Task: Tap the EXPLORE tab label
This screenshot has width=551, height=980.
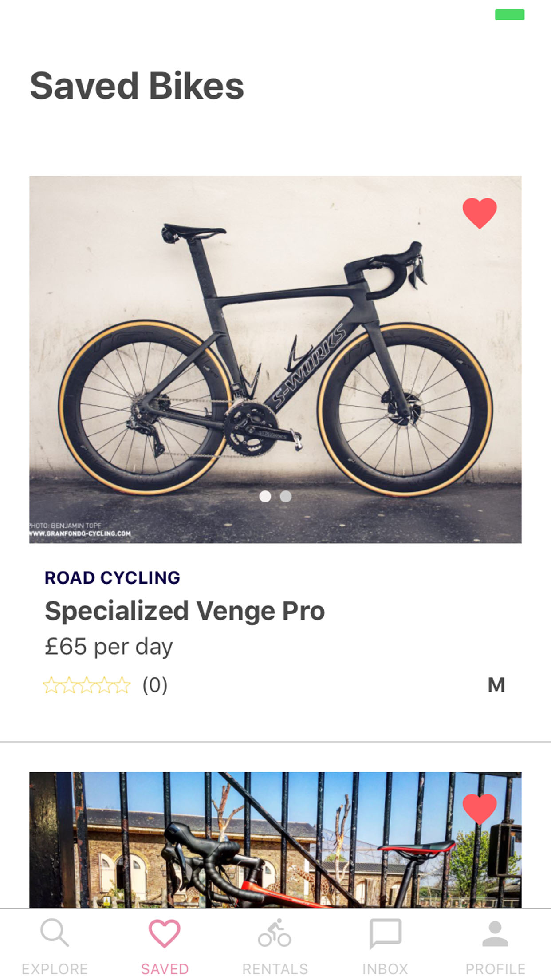Action: 55,968
